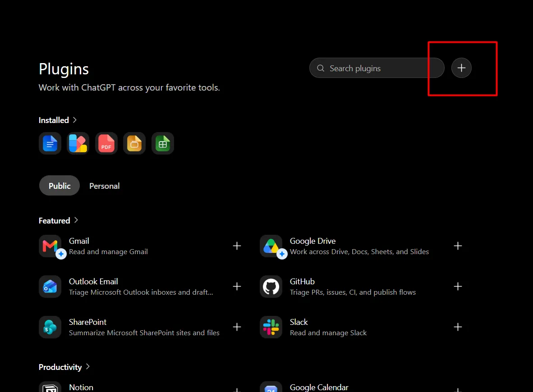Add the Outlook Email plugin with plus
The width and height of the screenshot is (533, 392).
pyautogui.click(x=237, y=287)
